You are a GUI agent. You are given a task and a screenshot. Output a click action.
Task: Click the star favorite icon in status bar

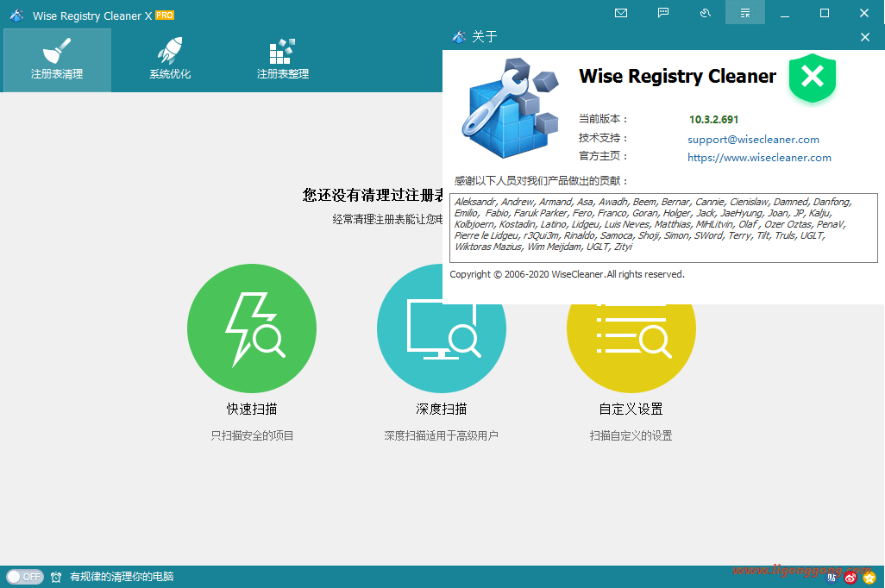869,578
